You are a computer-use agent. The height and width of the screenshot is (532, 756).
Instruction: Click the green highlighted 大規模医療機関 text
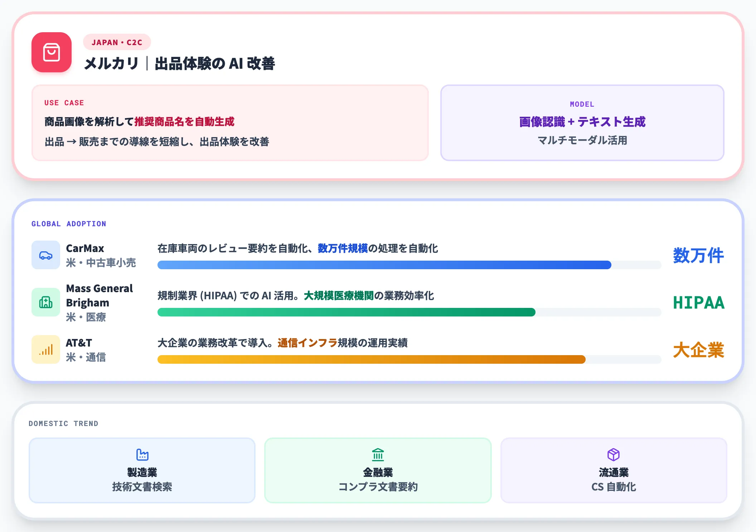[339, 296]
